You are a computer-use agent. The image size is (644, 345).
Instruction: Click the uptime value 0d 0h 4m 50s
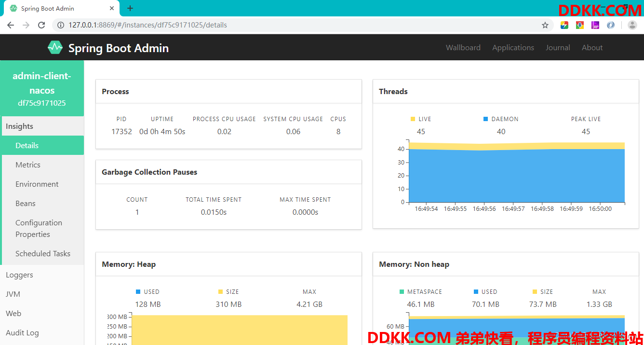click(x=162, y=131)
